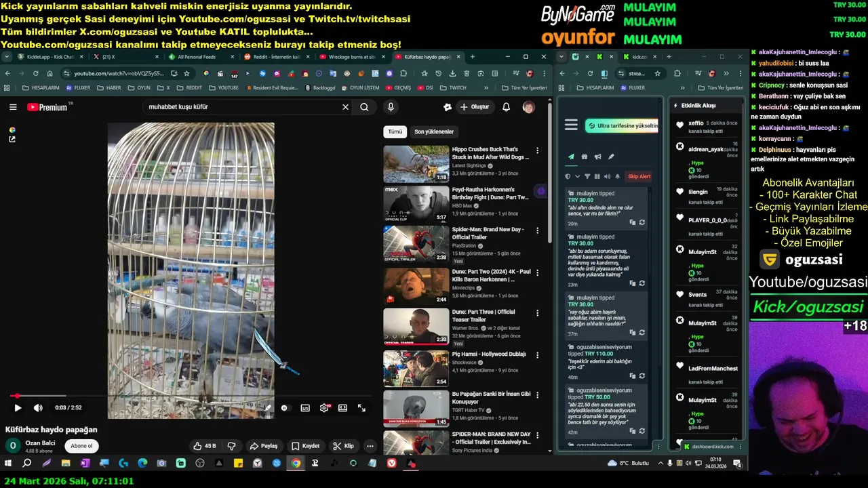Viewport: 868px width, 488px height.
Task: Select the Kicklet megaphone tab icon
Action: (597, 157)
